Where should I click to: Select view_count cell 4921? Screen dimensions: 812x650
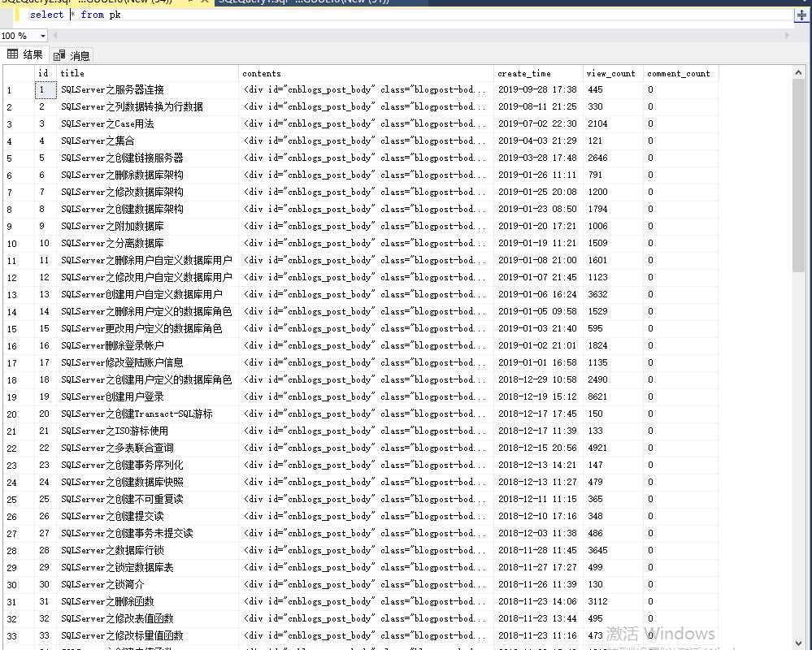(x=613, y=448)
